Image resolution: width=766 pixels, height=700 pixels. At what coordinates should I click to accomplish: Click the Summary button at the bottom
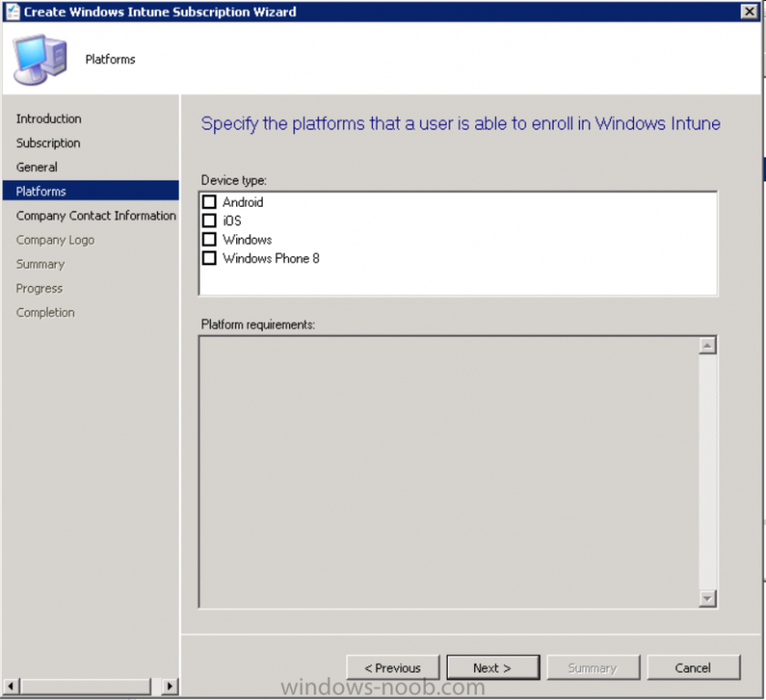click(593, 667)
